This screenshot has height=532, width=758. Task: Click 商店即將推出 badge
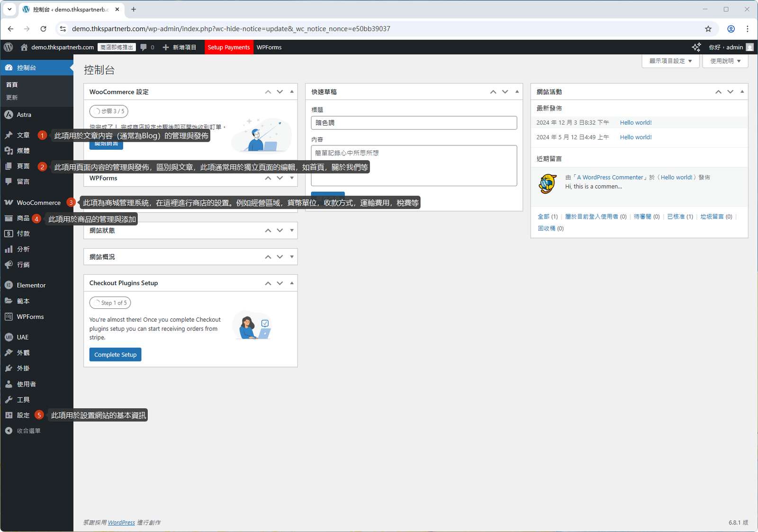coord(117,47)
